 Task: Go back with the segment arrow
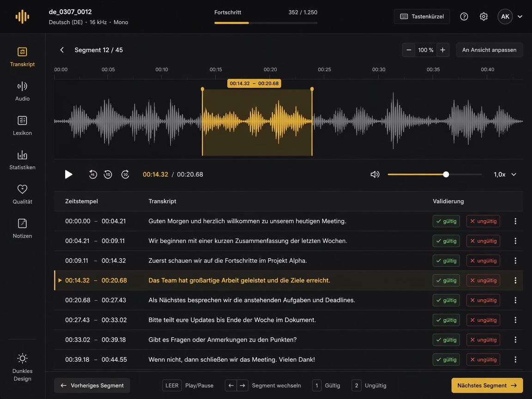pos(62,50)
